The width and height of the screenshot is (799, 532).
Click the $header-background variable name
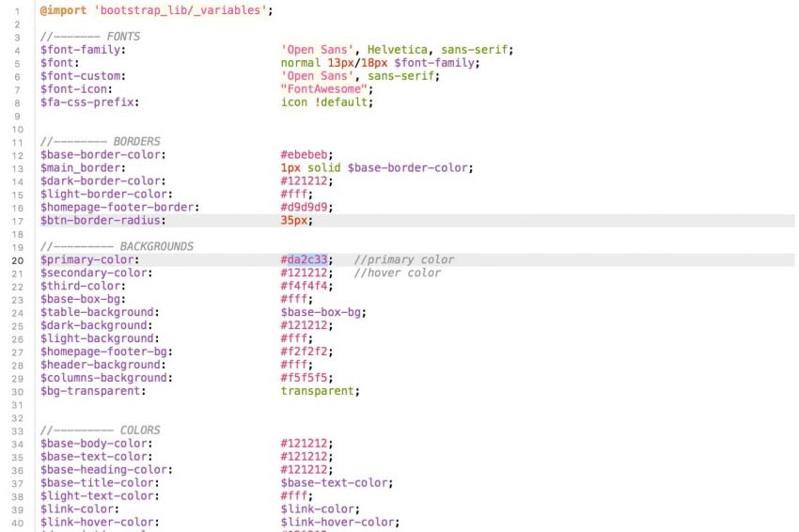103,365
